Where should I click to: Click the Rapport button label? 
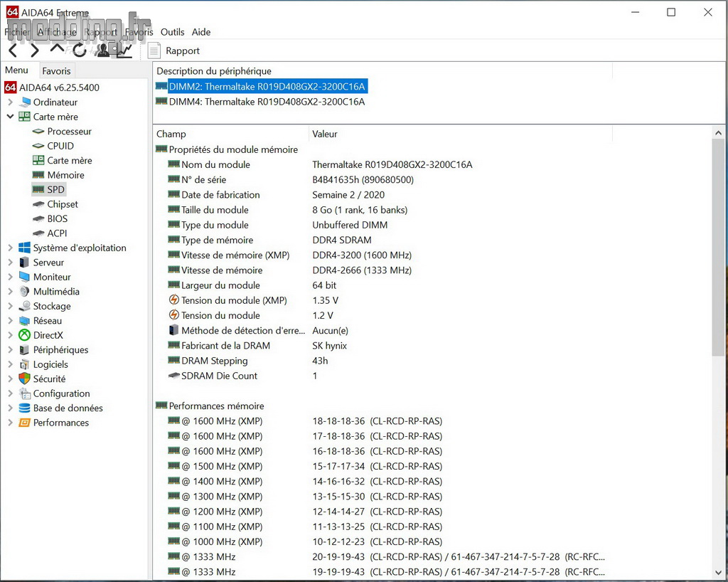[x=183, y=51]
